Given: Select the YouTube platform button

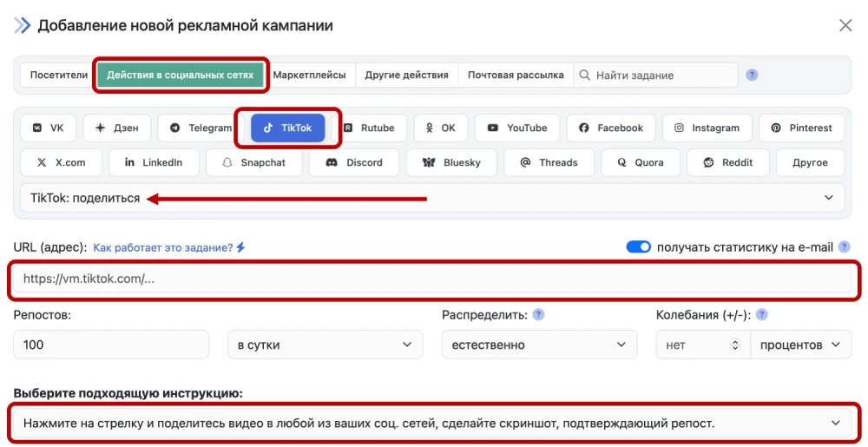Looking at the screenshot, I should tap(517, 128).
